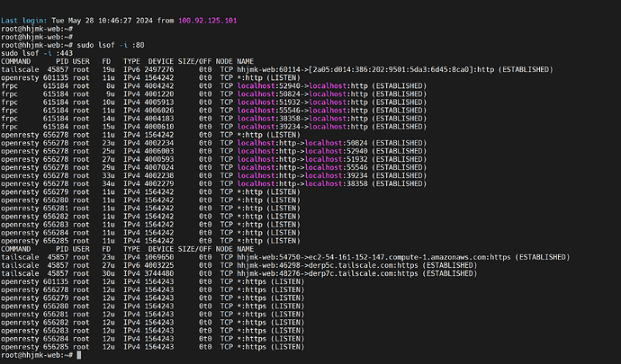
Task: Click the 19u file descriptor value
Action: pyautogui.click(x=109, y=69)
